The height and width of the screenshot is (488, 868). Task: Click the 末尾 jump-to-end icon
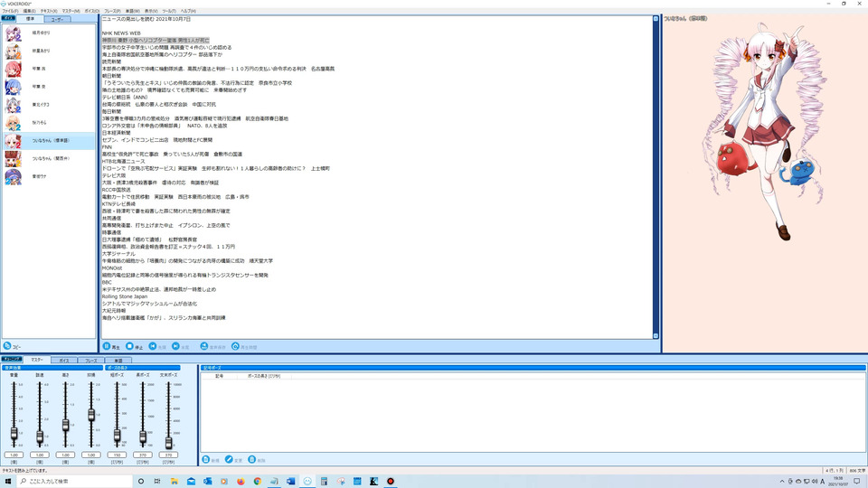coord(175,346)
